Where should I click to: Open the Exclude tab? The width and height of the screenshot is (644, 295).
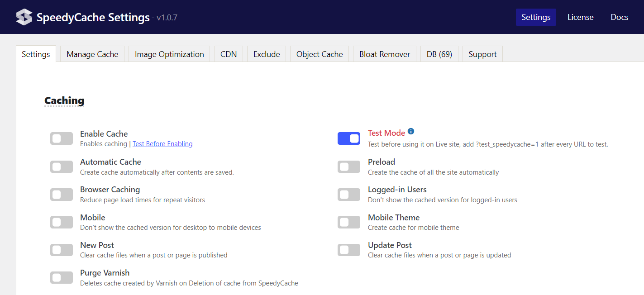pos(267,54)
